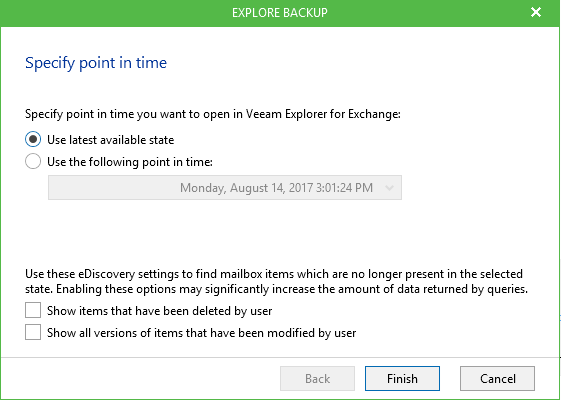This screenshot has width=561, height=402.
Task: Close the Explore Backup dialog with X
Action: click(x=536, y=13)
